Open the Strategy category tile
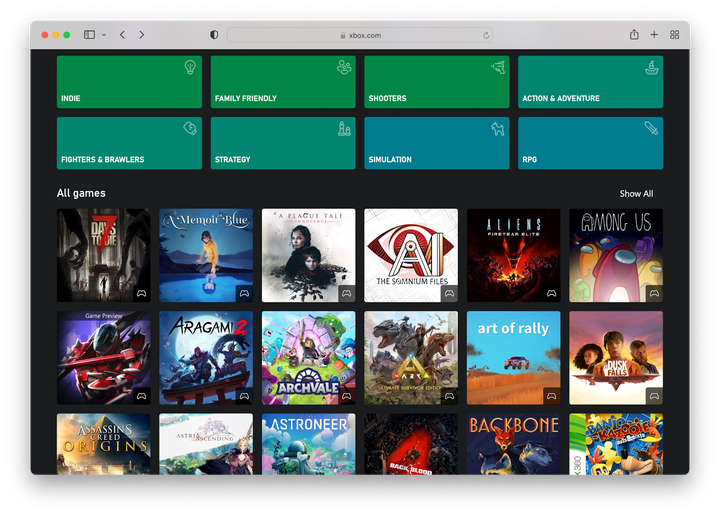The height and width of the screenshot is (515, 720). click(x=283, y=143)
